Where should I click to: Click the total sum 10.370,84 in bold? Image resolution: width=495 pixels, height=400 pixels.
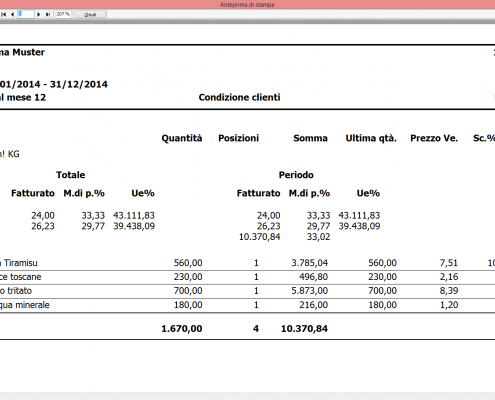point(304,329)
